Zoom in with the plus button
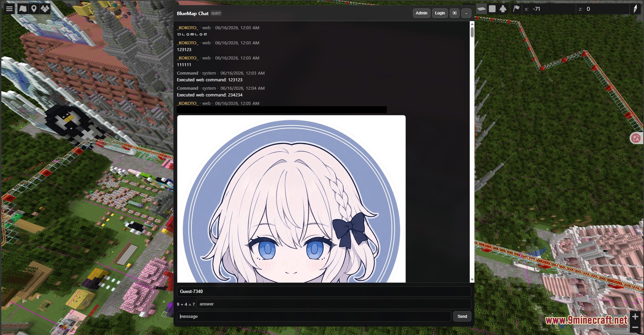Viewport: 644px width, 335px height. pyautogui.click(x=635, y=317)
